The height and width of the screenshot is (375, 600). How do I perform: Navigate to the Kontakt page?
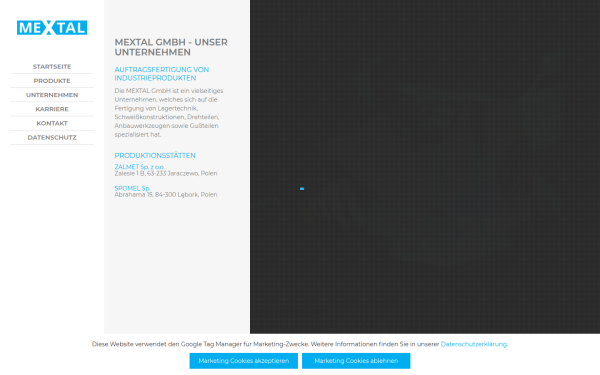pos(52,123)
